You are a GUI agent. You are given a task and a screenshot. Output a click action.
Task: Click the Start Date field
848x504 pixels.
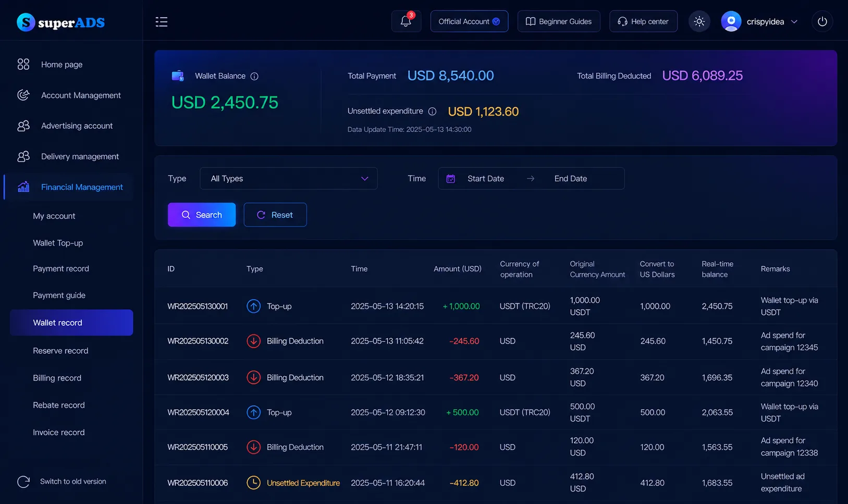486,178
